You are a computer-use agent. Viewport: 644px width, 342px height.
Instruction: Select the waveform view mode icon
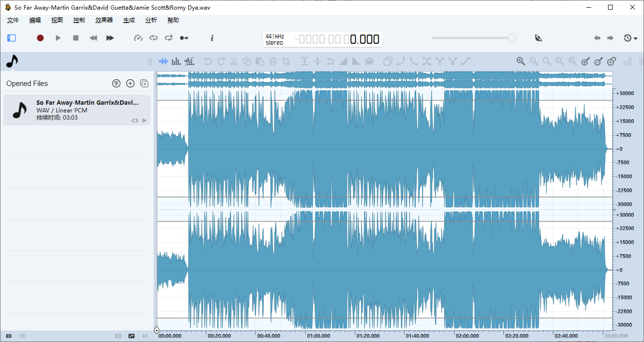point(163,61)
